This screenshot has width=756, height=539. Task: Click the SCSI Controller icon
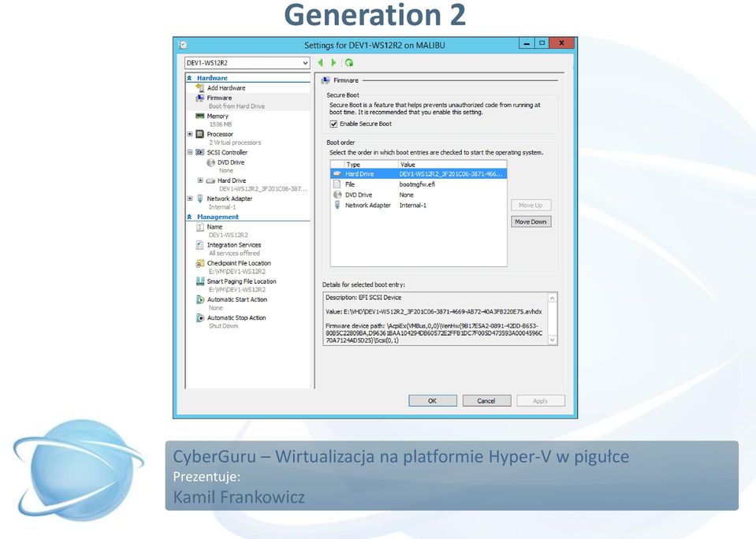(x=200, y=152)
